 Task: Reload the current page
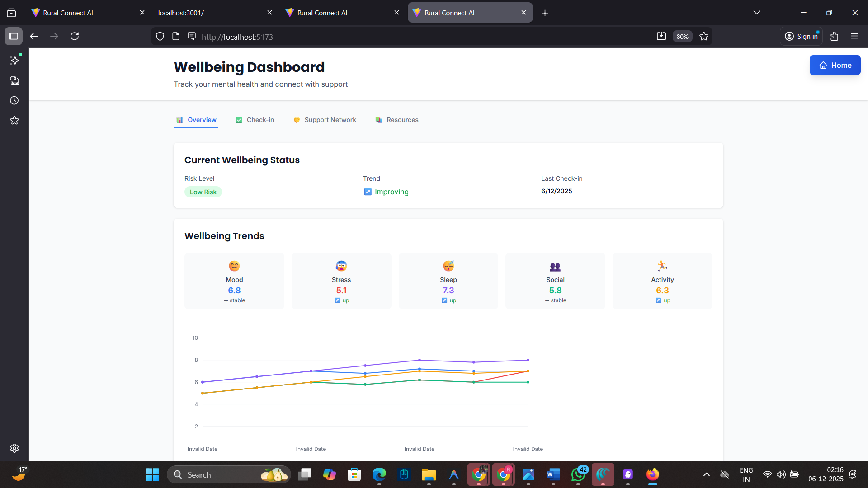75,36
